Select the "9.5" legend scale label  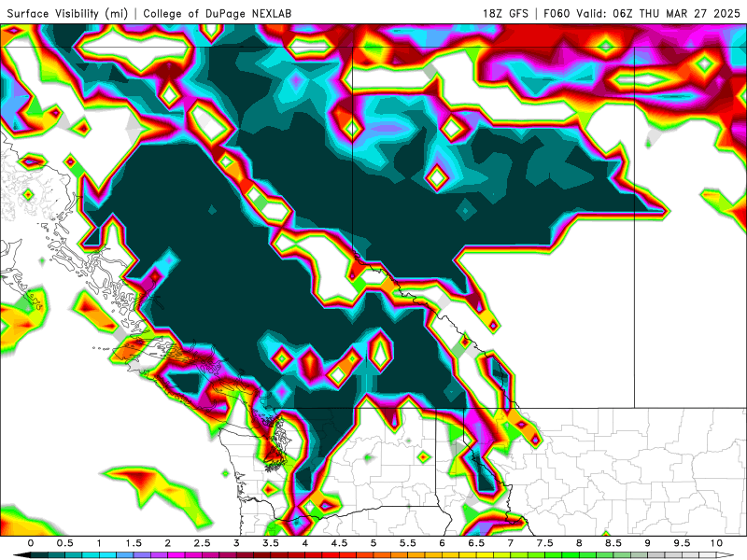coord(683,543)
